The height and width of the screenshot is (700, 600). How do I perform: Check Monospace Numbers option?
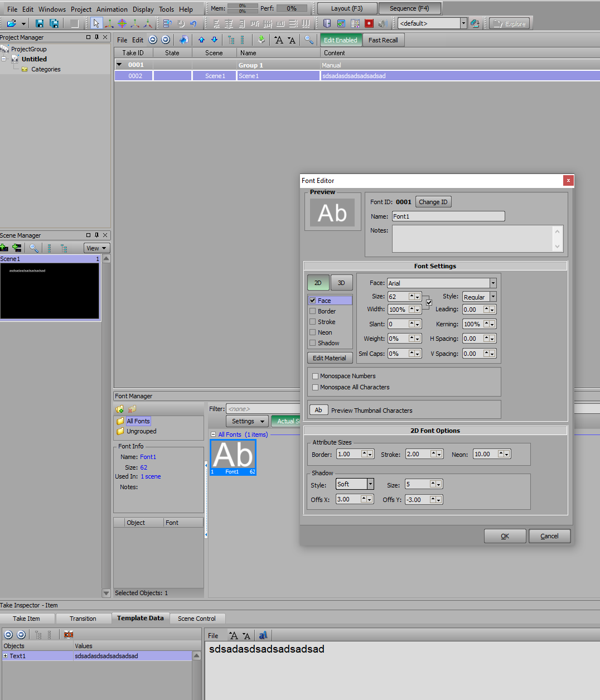point(316,376)
